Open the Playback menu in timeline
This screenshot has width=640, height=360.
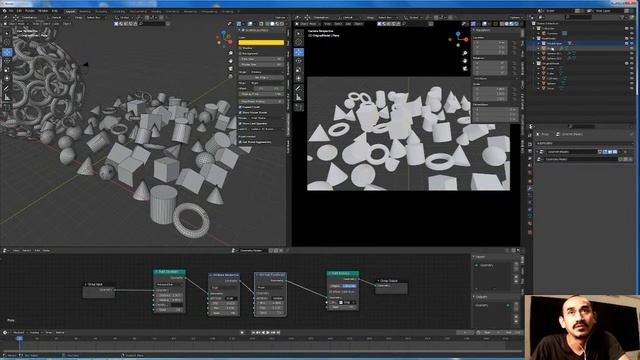coord(19,333)
